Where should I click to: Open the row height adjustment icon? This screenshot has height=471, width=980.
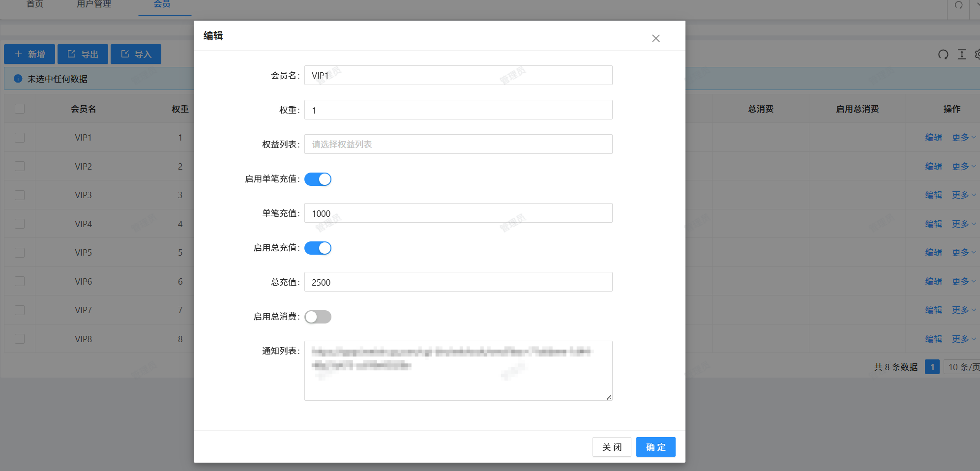point(962,54)
